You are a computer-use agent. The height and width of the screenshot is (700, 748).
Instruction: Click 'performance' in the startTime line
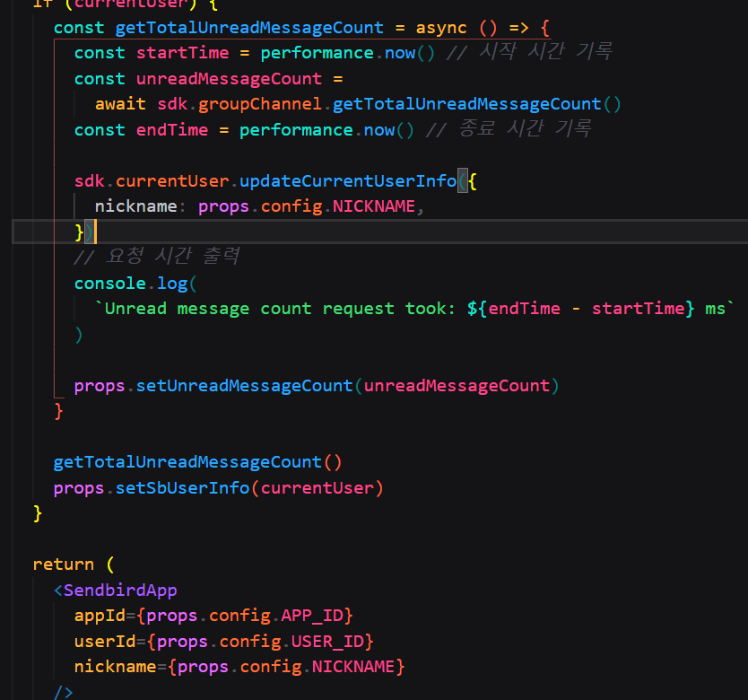pyautogui.click(x=317, y=53)
